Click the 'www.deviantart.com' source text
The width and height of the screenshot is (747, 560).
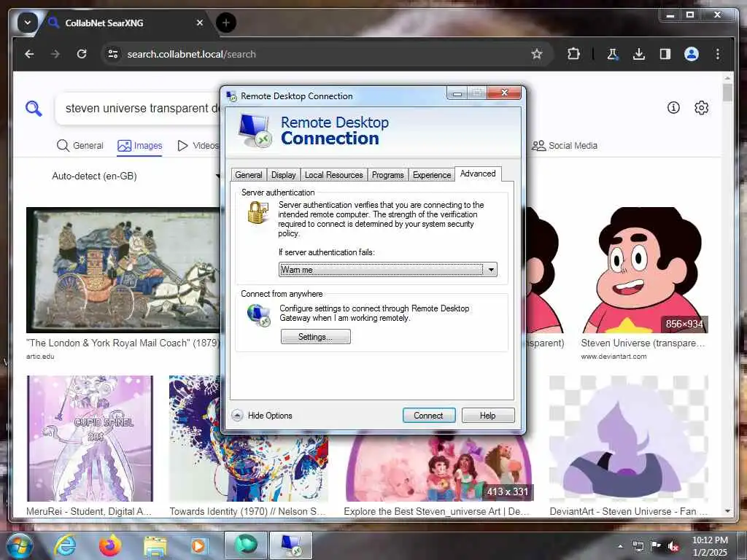point(614,356)
